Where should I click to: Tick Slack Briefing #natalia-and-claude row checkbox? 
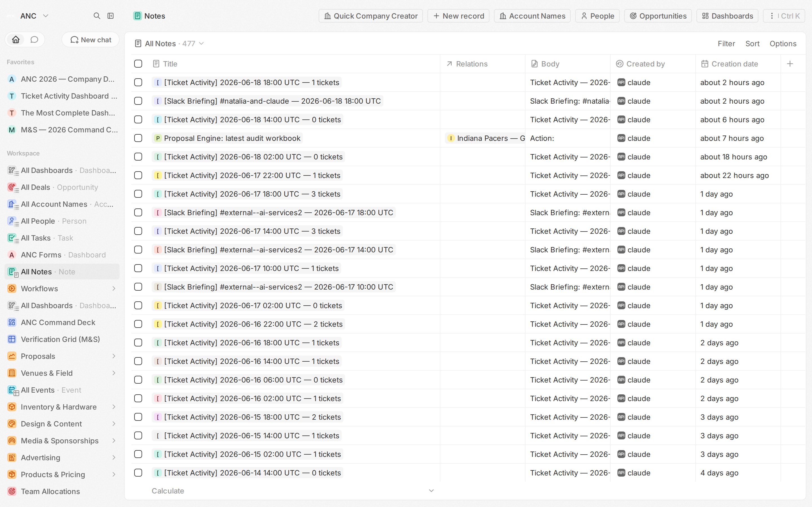tap(138, 101)
